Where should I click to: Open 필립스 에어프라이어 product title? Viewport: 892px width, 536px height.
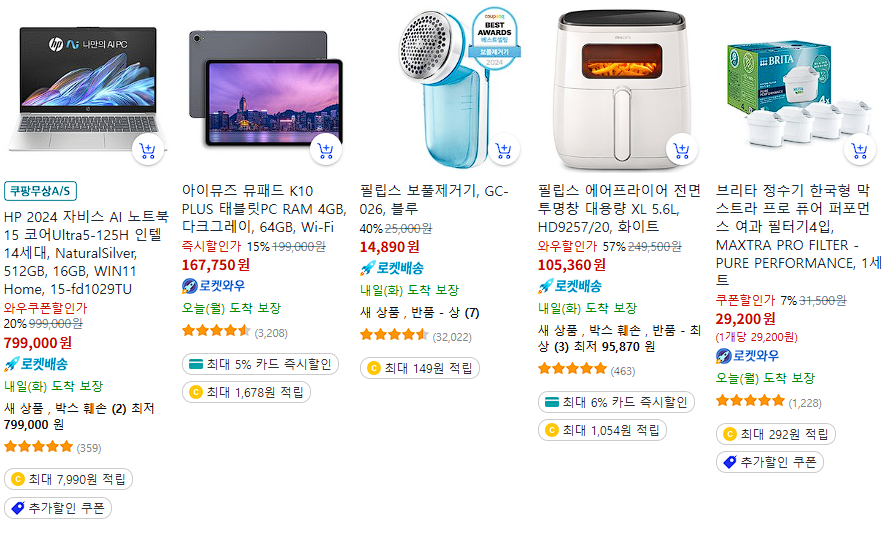620,208
